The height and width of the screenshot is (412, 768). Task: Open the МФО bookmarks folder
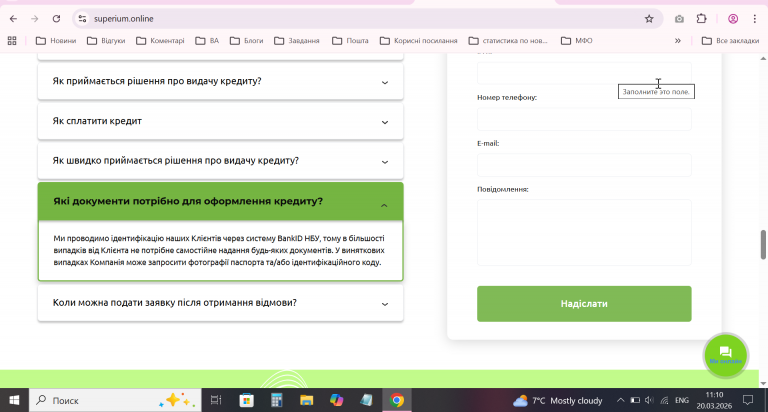(576, 41)
